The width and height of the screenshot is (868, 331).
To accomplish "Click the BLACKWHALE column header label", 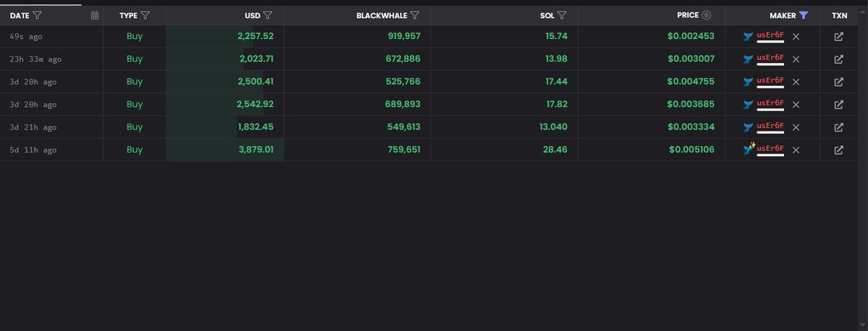I will tap(382, 15).
